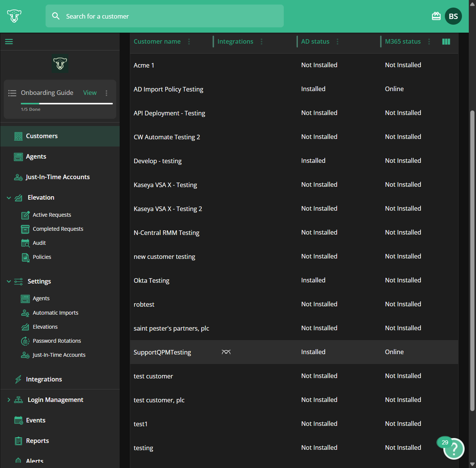
Task: Expand the Login Management chevron
Action: [9, 400]
